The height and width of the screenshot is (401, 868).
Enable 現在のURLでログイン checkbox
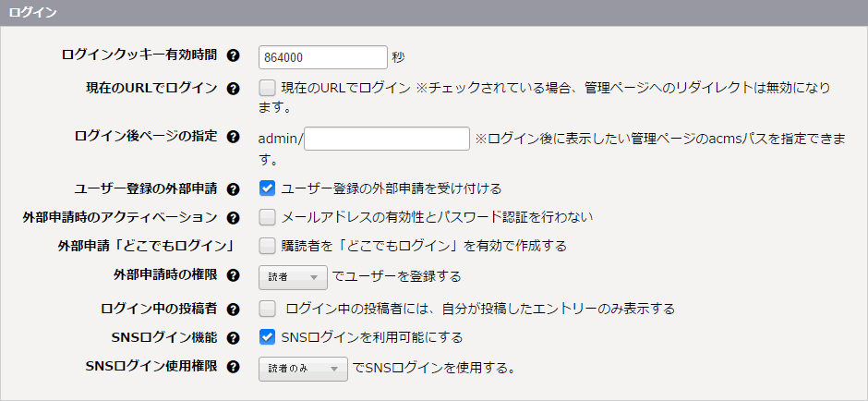(267, 88)
